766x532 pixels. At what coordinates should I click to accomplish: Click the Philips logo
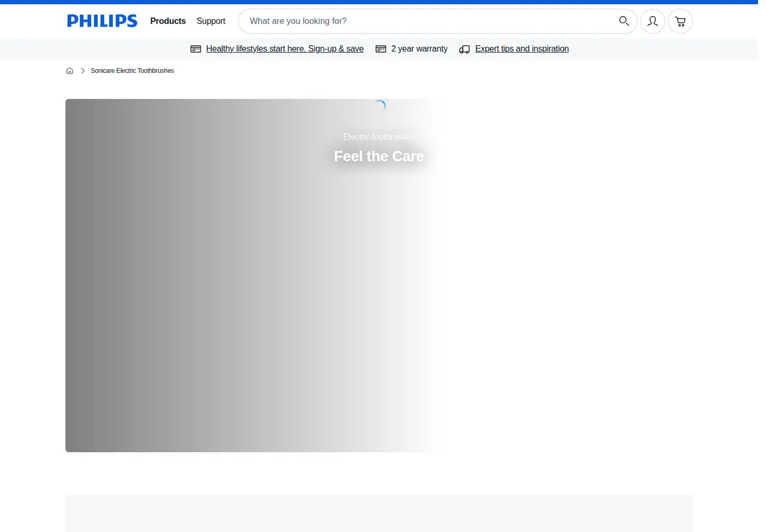[x=102, y=21]
